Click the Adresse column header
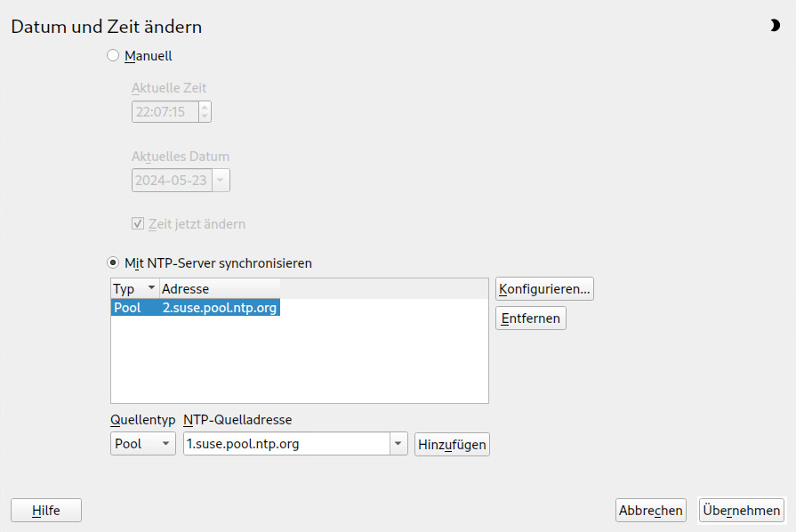This screenshot has height=532, width=796. tap(220, 289)
